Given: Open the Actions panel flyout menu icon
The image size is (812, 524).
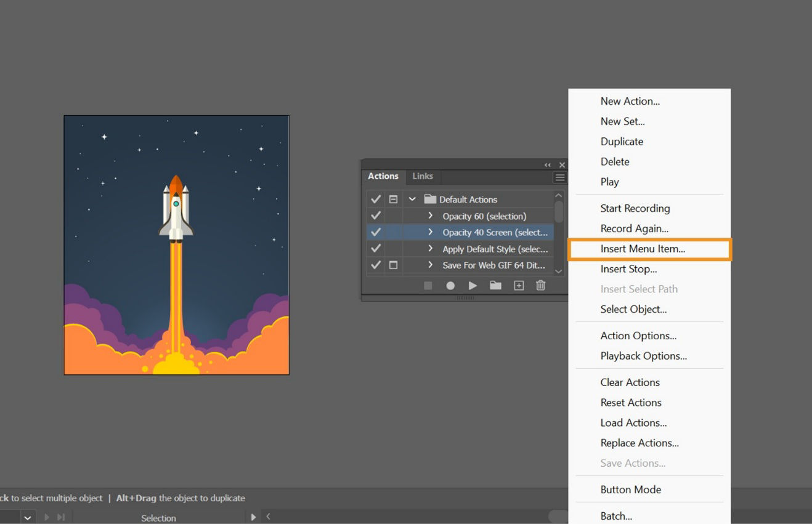Looking at the screenshot, I should 559,177.
